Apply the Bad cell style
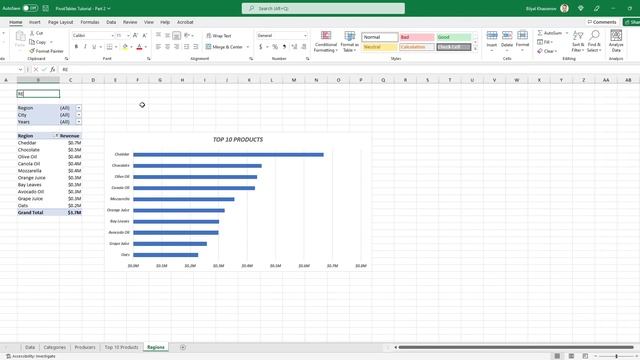This screenshot has width=640, height=360. coord(417,37)
